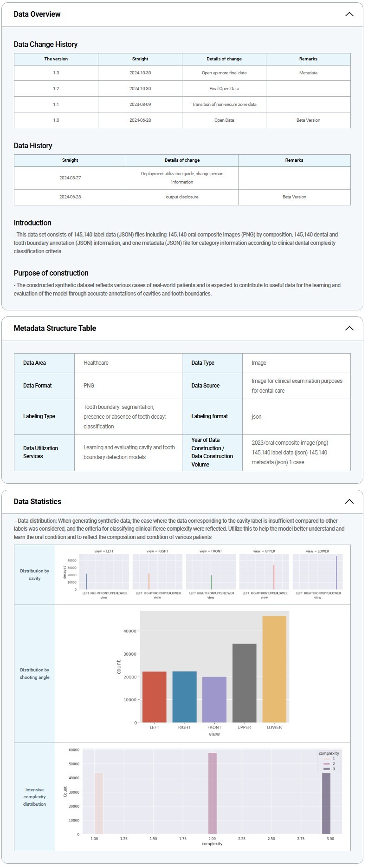
Task: Click the Metadata Structure Table title
Action: 55,329
